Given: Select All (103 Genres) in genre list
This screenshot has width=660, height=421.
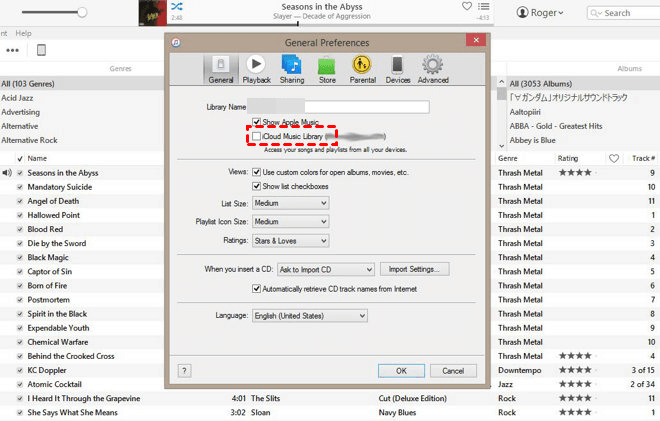Looking at the screenshot, I should coord(82,84).
